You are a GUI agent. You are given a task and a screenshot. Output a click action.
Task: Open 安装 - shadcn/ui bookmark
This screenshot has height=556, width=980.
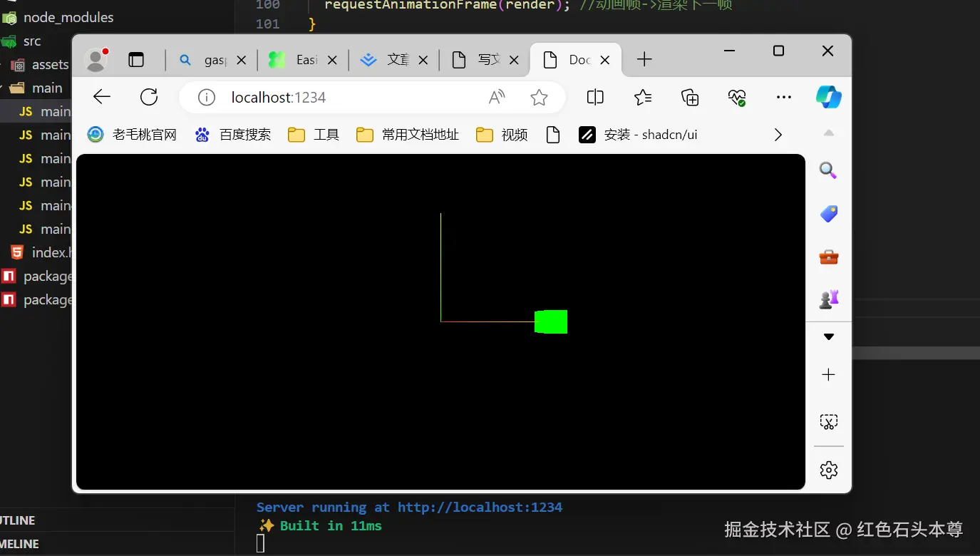click(x=638, y=135)
